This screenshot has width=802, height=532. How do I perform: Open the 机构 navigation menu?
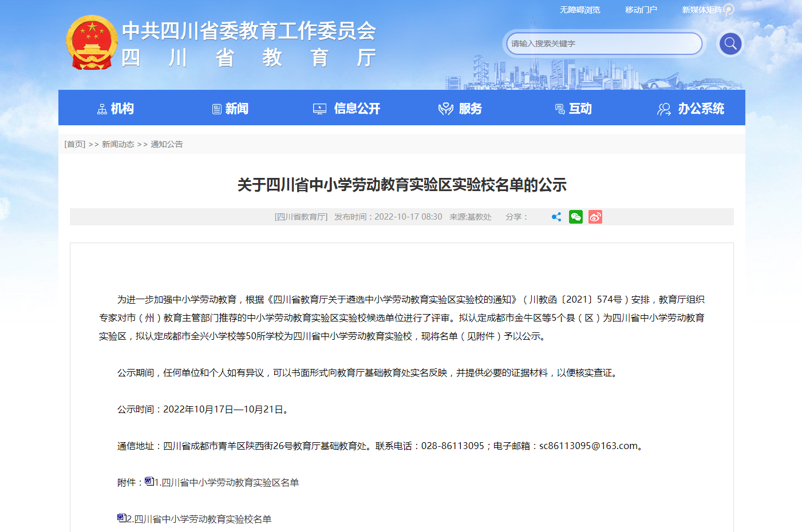(115, 109)
